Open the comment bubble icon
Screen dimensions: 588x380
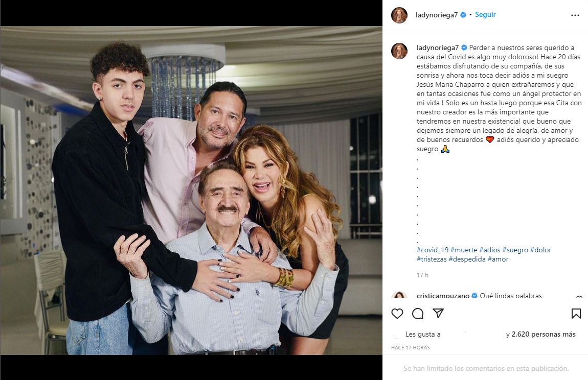coord(418,314)
